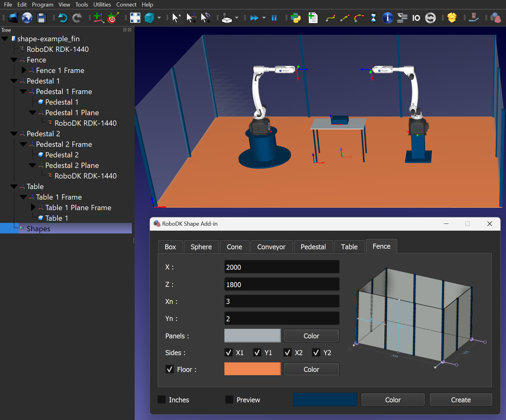Pause simulation icon

click(x=274, y=18)
